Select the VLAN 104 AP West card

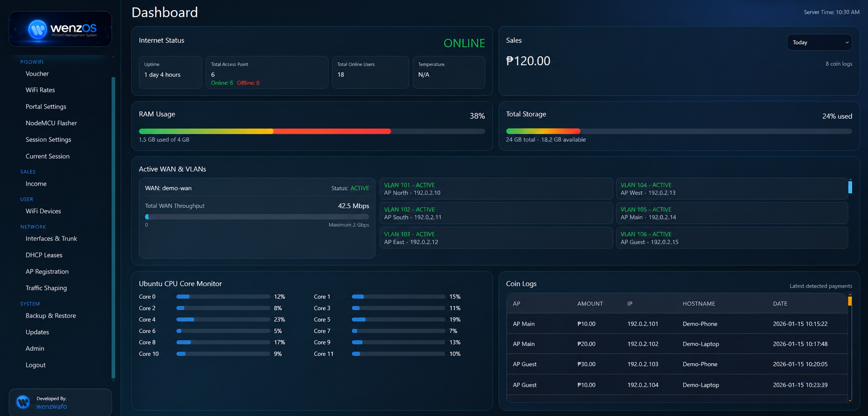click(732, 189)
